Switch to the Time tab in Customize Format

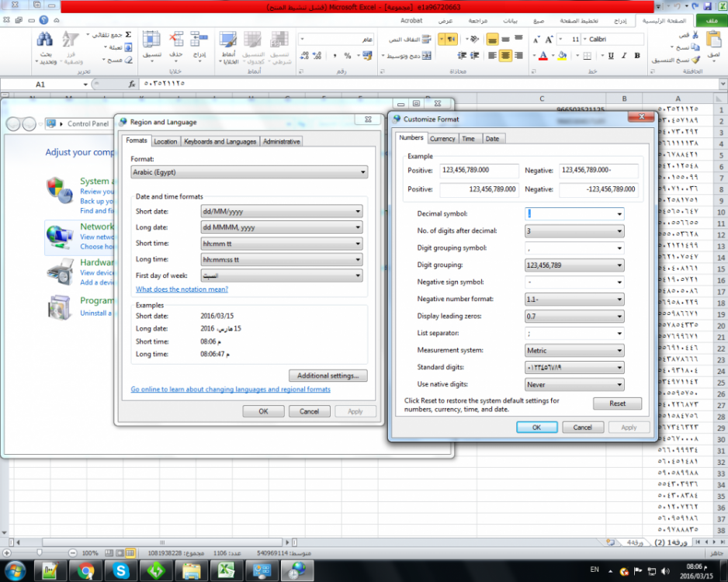(x=469, y=139)
